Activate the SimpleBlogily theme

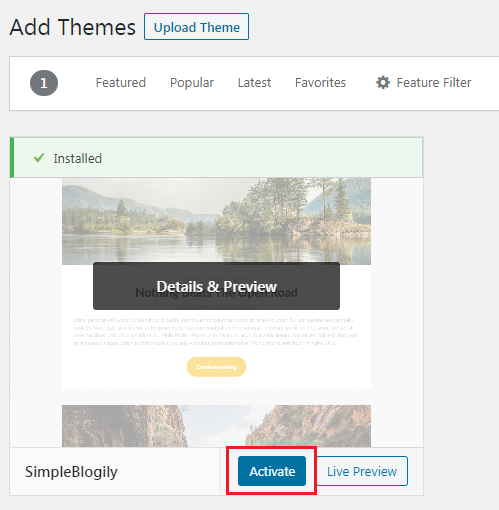pyautogui.click(x=272, y=471)
